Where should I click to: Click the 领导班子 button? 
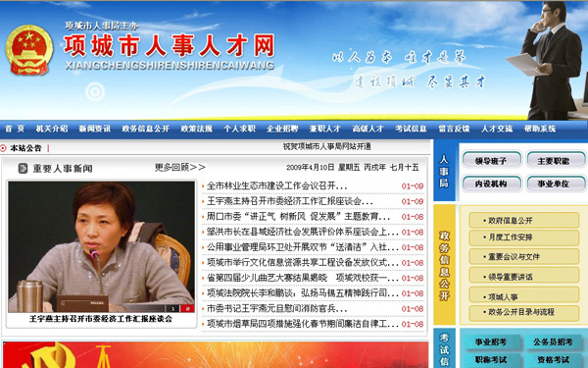pos(491,160)
